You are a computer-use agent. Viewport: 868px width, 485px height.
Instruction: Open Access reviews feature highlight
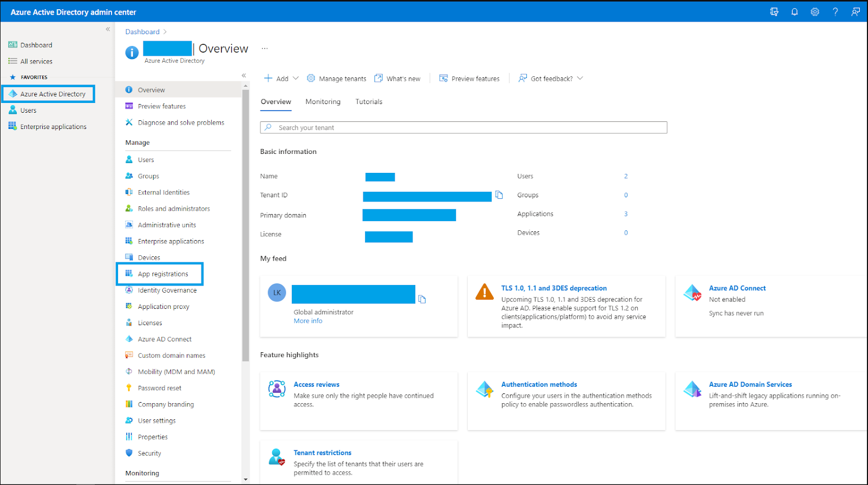click(x=316, y=384)
